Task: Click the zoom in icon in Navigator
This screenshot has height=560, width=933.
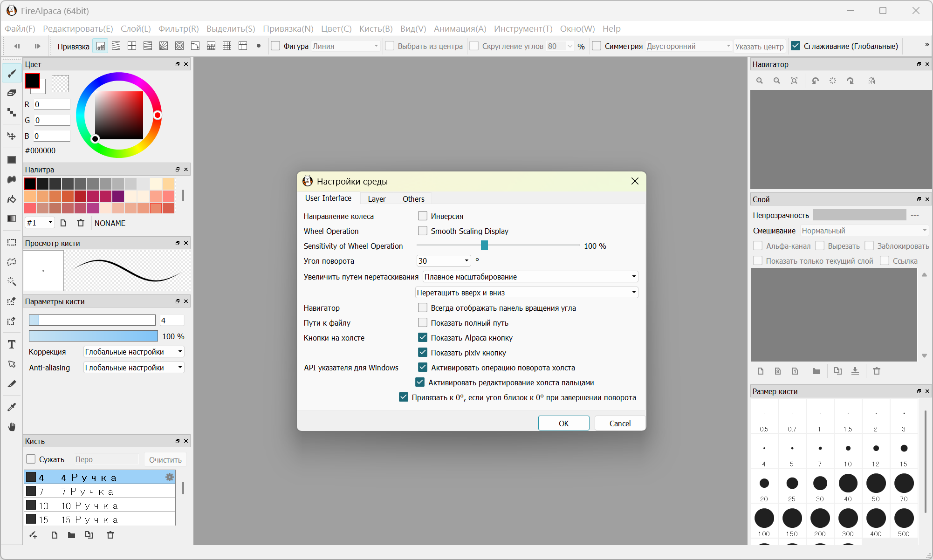Action: [760, 81]
